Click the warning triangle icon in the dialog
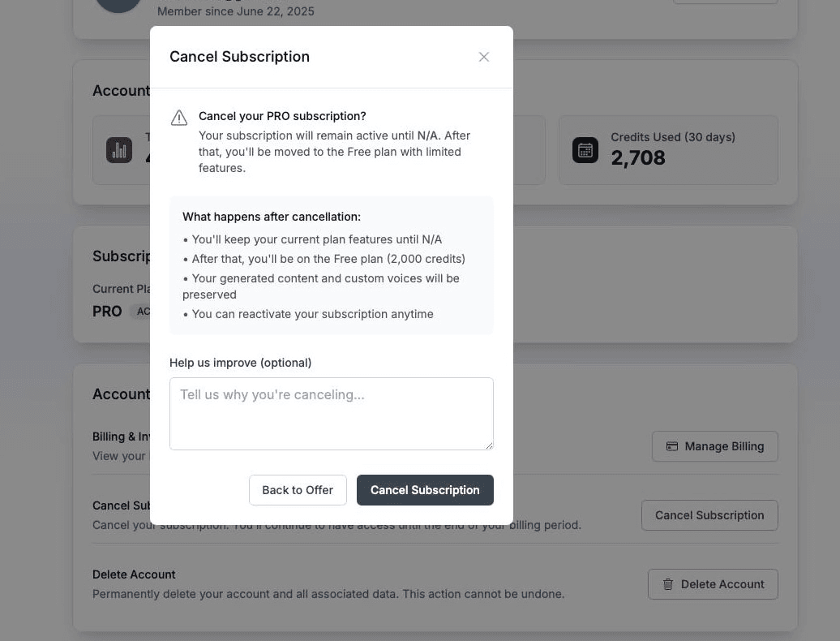840x641 pixels. click(179, 117)
